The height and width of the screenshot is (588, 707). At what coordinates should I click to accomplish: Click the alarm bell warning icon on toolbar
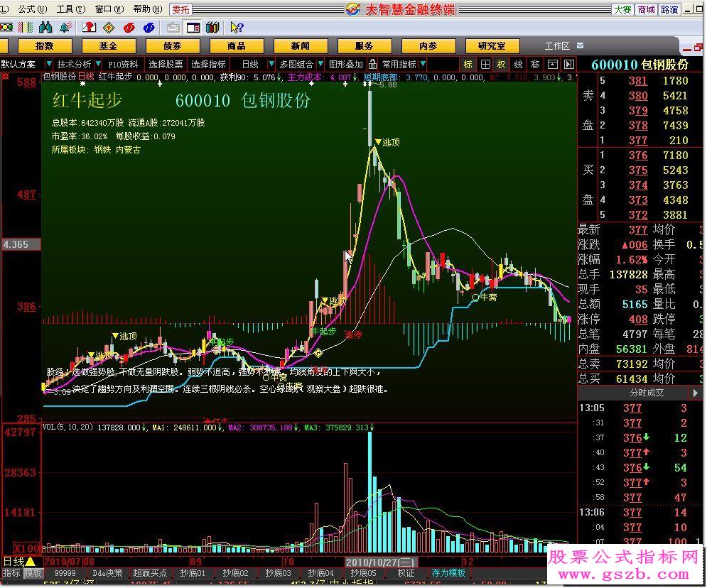[63, 26]
